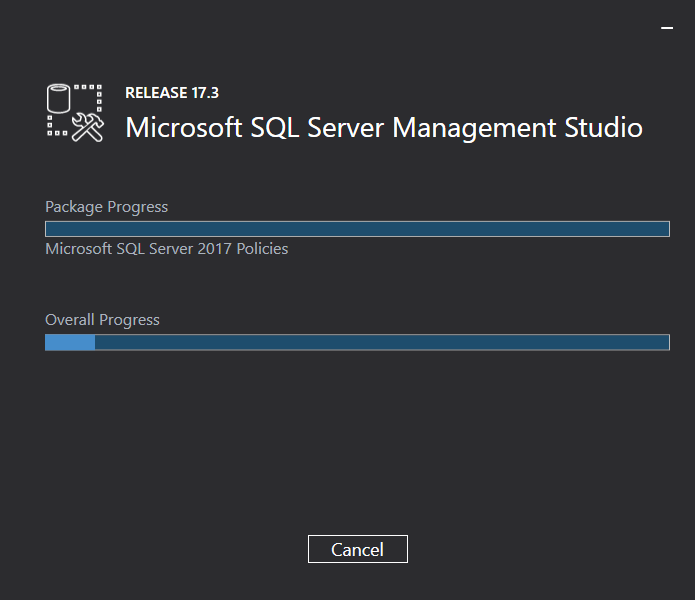The width and height of the screenshot is (695, 600).
Task: Click the "17.3" version number
Action: (205, 93)
